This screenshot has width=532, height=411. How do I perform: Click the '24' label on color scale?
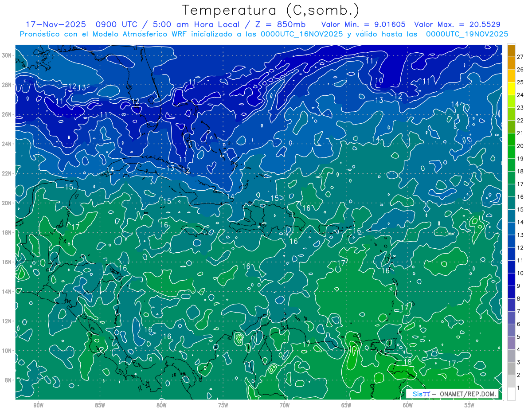pos(520,95)
